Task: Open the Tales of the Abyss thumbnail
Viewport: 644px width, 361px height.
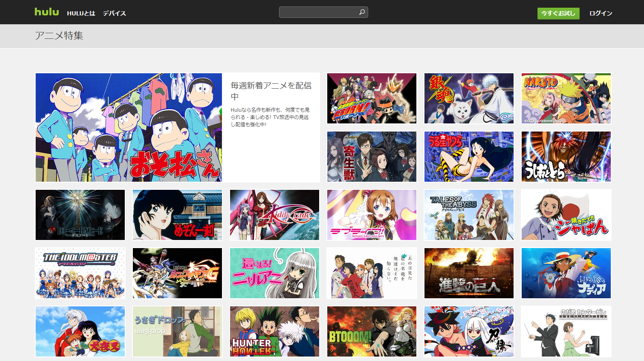Action: click(x=469, y=215)
